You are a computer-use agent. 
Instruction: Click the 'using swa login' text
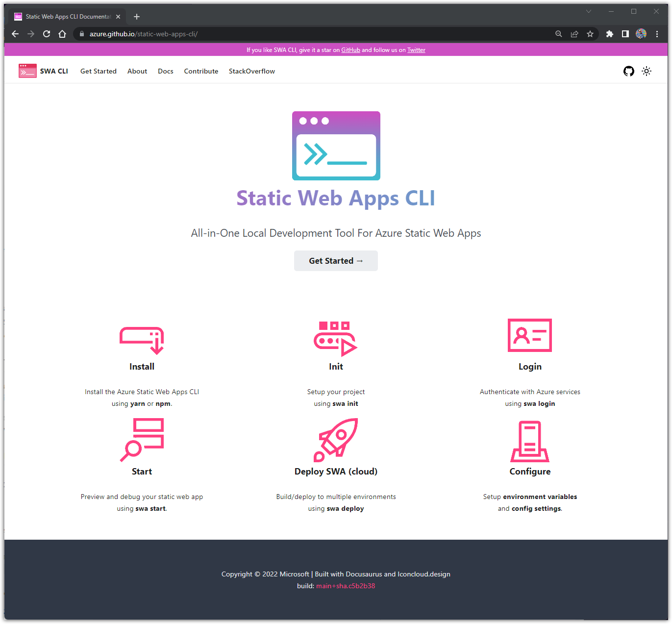(530, 404)
